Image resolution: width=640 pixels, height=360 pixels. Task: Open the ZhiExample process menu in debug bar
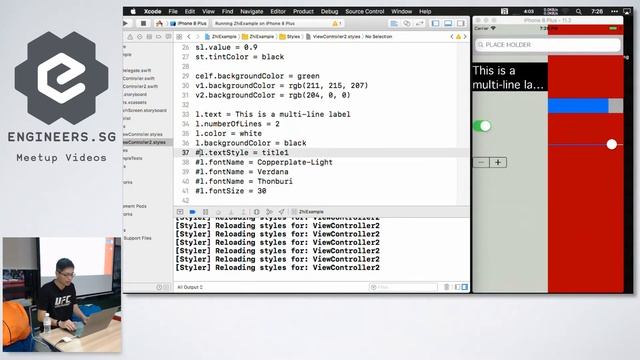click(308, 212)
